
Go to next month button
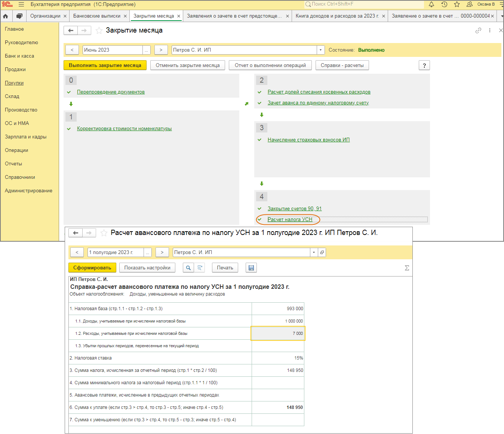[161, 50]
